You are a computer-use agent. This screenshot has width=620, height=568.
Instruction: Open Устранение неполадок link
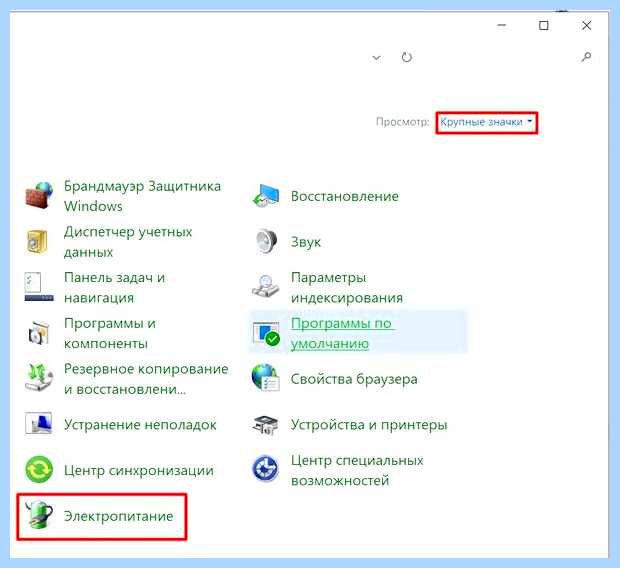point(140,424)
